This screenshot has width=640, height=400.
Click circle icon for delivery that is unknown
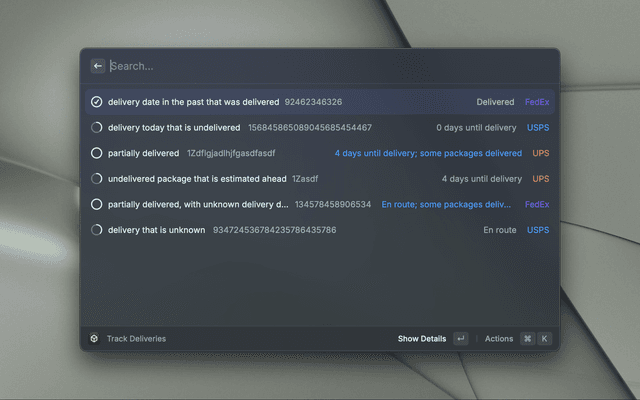coord(97,230)
